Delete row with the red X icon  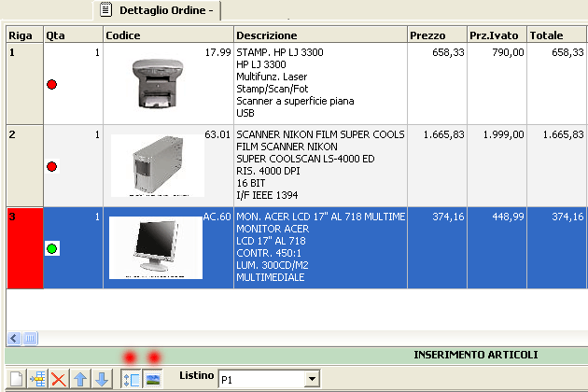point(59,379)
